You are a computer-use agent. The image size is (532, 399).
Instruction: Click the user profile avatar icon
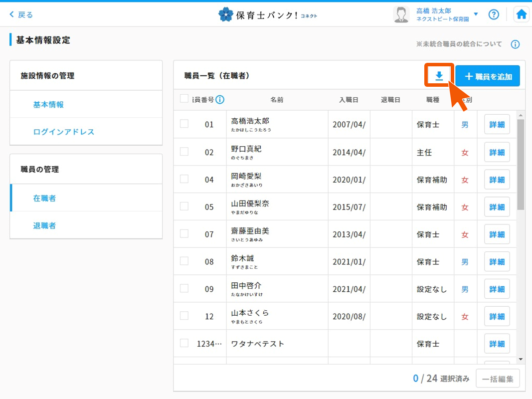pyautogui.click(x=401, y=14)
